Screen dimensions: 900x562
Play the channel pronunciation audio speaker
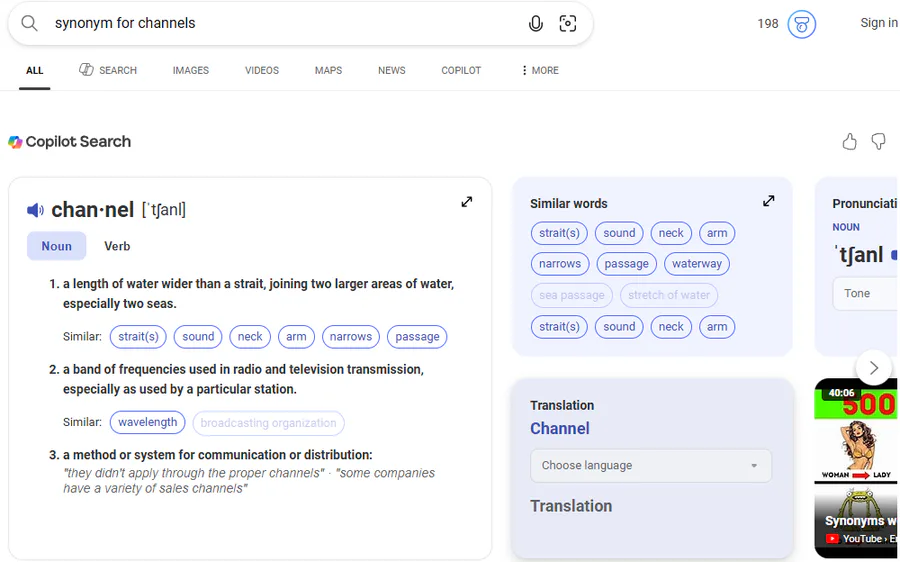[x=36, y=210]
